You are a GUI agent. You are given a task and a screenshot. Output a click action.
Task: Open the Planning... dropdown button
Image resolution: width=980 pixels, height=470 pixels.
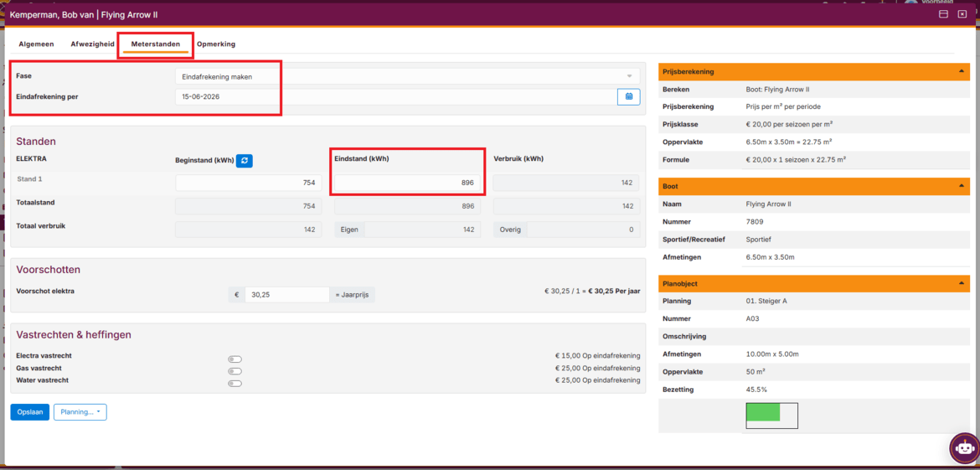click(x=80, y=412)
